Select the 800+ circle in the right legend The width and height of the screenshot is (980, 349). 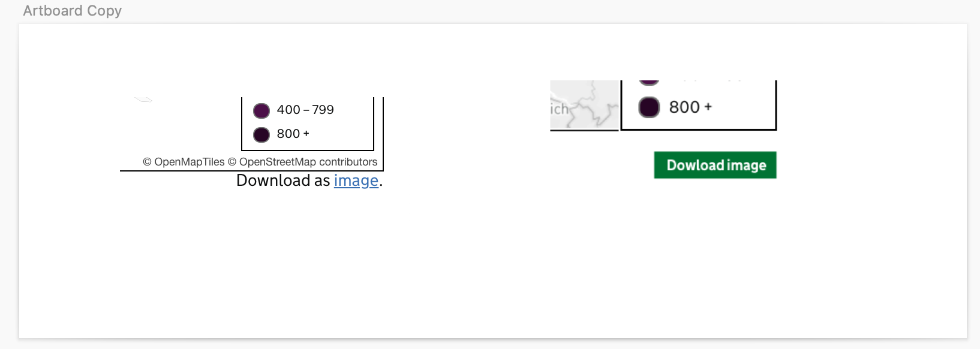(649, 107)
